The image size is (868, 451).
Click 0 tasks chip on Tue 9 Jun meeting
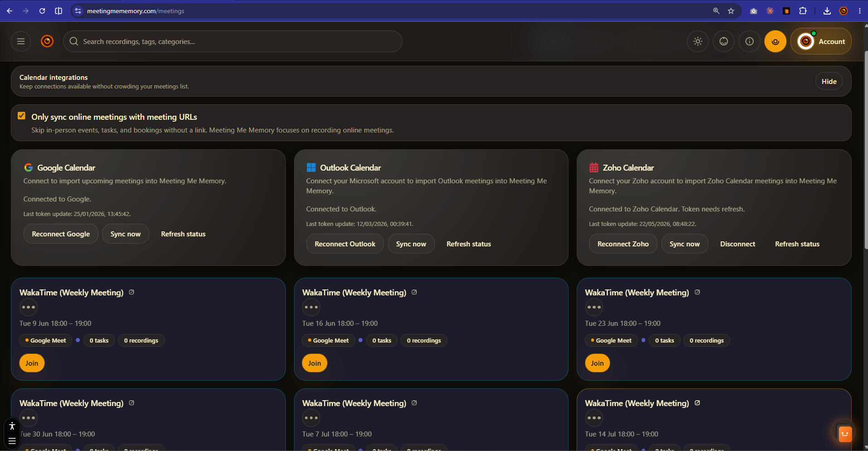click(x=99, y=340)
